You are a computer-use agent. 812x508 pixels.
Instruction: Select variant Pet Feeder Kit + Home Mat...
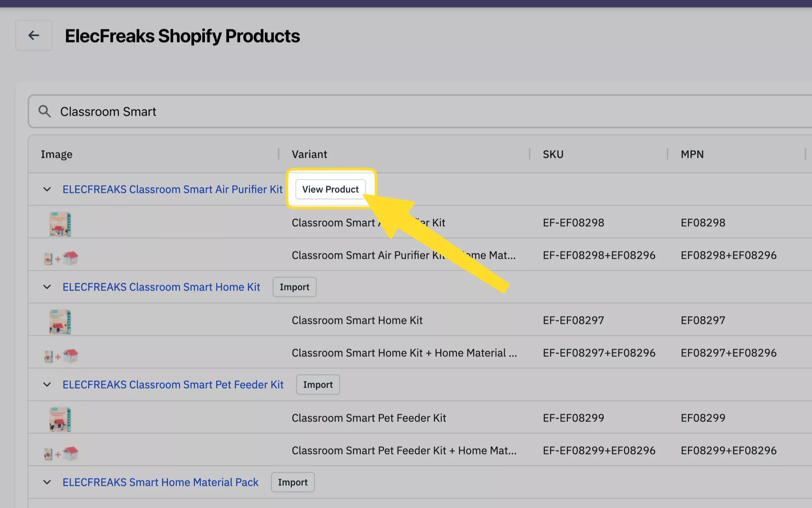click(x=404, y=451)
